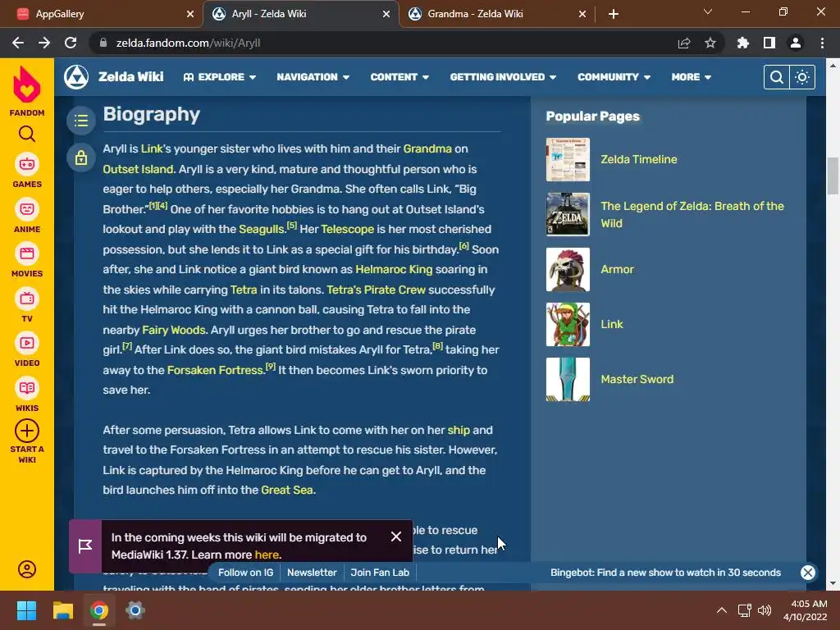
Task: Open the table of contents list icon
Action: pos(81,121)
